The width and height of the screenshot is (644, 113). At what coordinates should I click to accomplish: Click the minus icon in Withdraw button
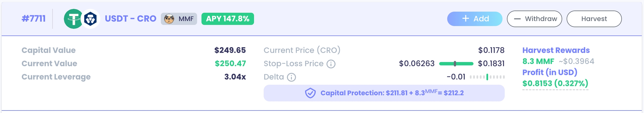pyautogui.click(x=517, y=19)
